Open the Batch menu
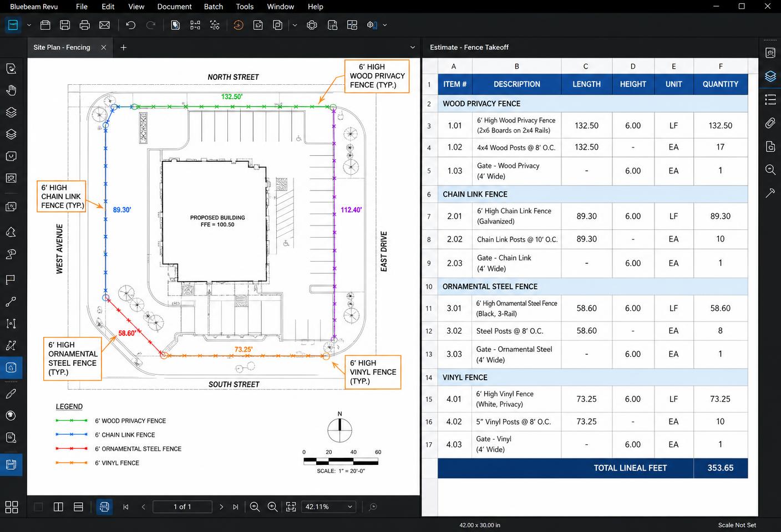781x532 pixels. 214,7
